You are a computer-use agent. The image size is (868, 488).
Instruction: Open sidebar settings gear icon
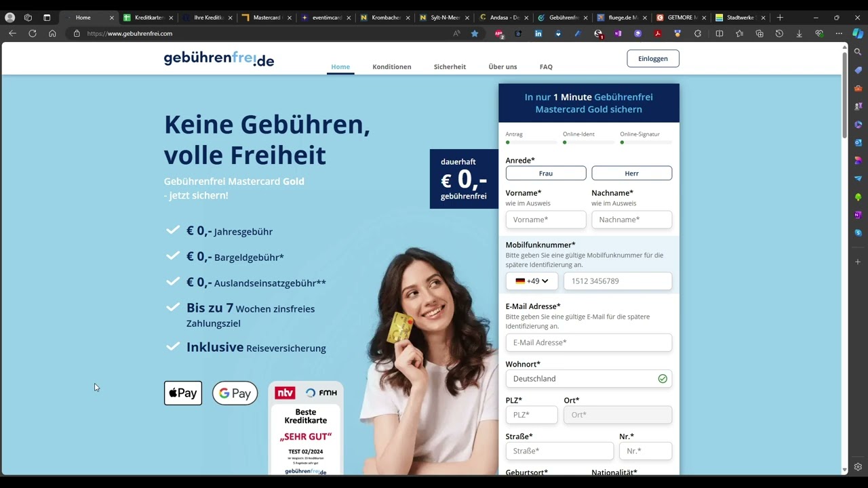(858, 467)
